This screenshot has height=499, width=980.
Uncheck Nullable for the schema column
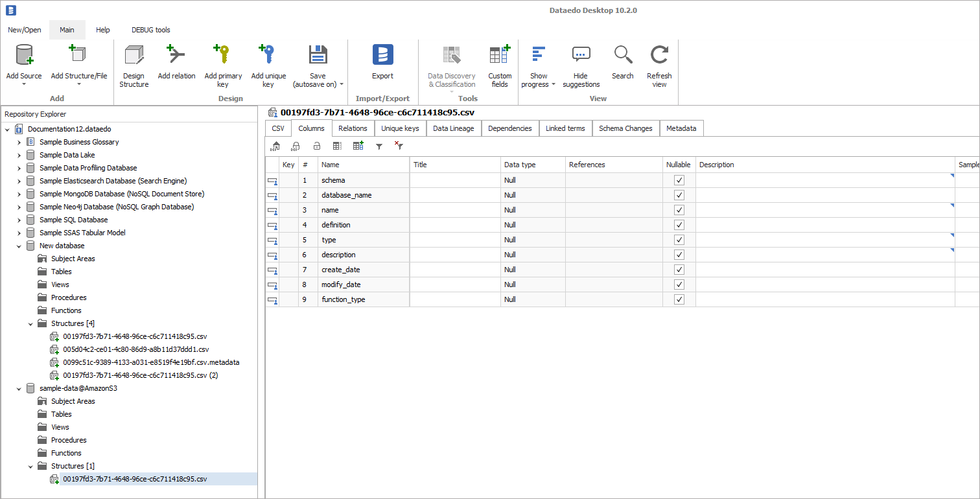coord(679,180)
